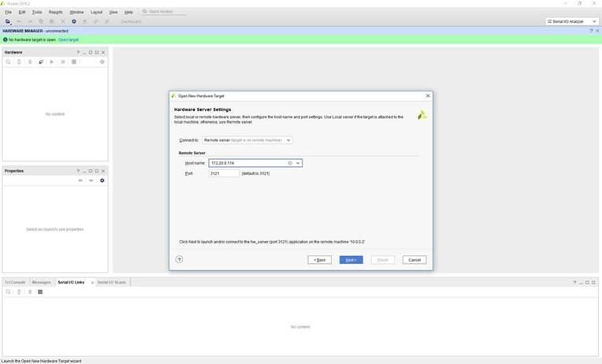
Task: Switch to the Tcl Console tab
Action: tap(15, 282)
